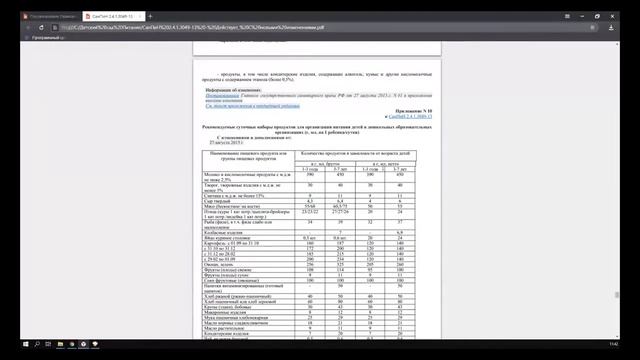Open the last pinned taskbar app

pyautogui.click(x=95, y=344)
